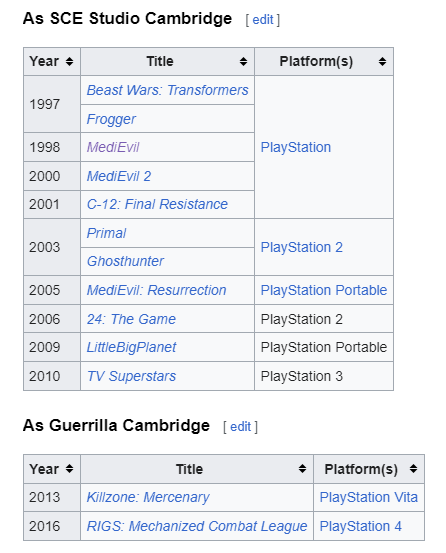Open the MediEvil 2 link
The height and width of the screenshot is (553, 446).
click(119, 176)
